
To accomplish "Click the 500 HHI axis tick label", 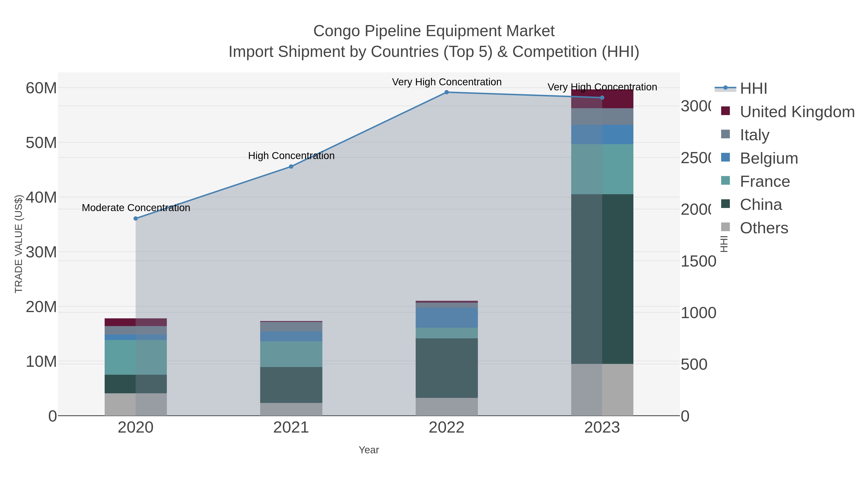I will click(694, 365).
